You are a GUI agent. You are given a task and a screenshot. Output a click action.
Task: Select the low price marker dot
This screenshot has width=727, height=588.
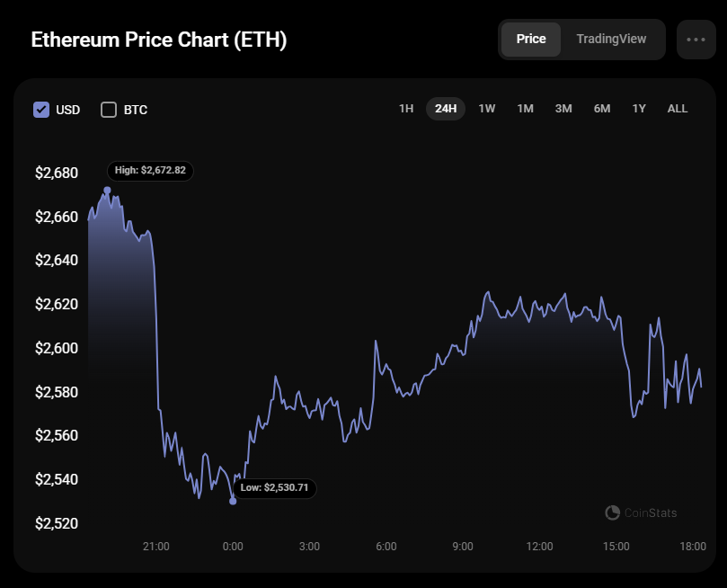pos(233,501)
